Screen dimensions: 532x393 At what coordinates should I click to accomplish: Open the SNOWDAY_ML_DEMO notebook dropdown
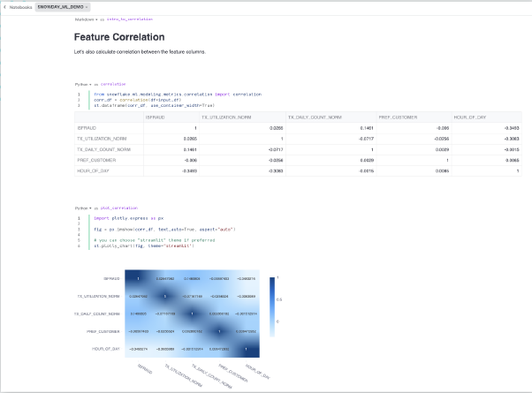point(64,6)
